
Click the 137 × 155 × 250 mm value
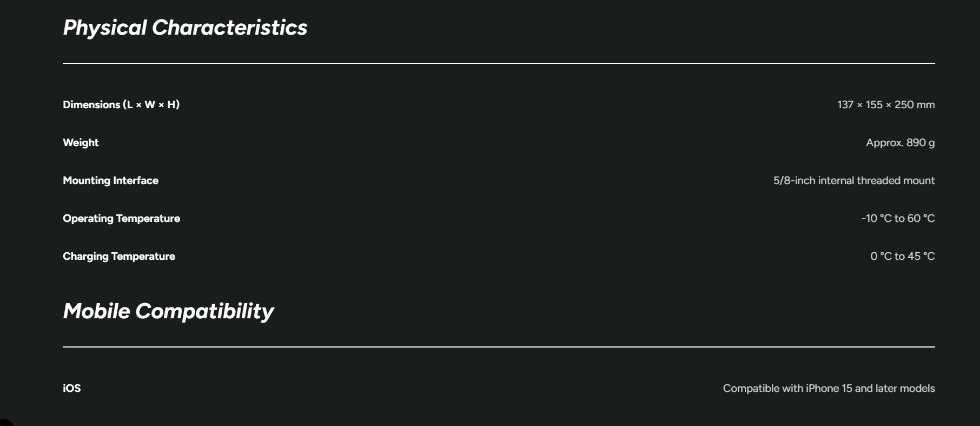pos(886,104)
